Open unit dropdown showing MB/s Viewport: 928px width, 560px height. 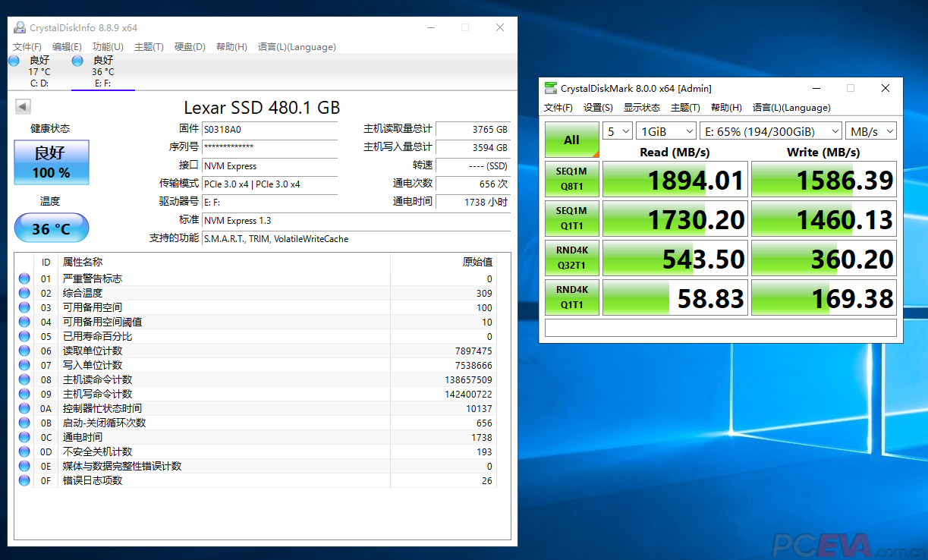(871, 131)
